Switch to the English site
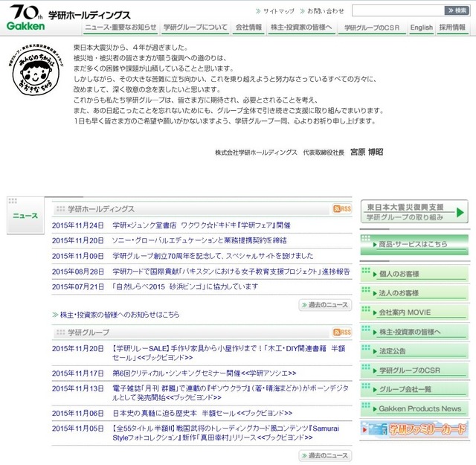This screenshot has width=476, height=465. coord(422,28)
